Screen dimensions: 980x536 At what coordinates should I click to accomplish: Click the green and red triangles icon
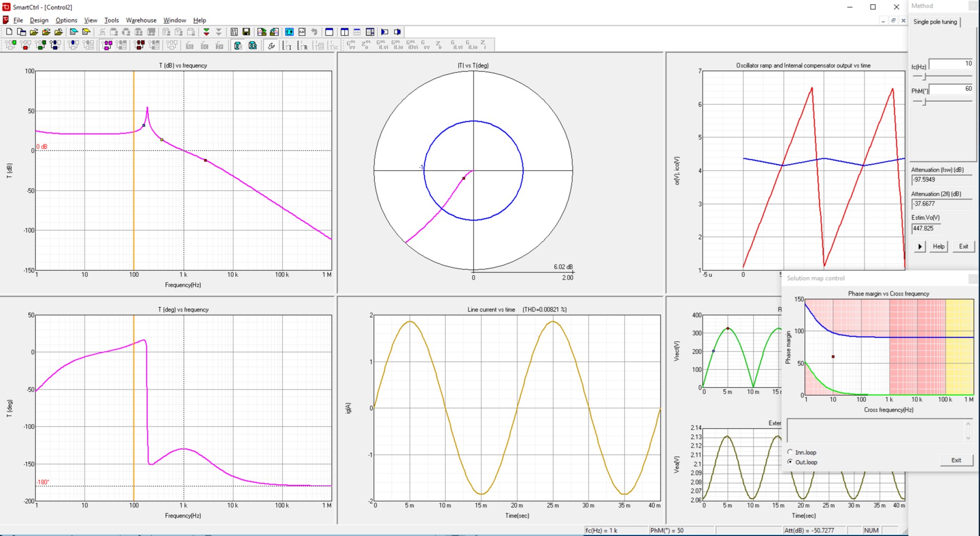[206, 32]
